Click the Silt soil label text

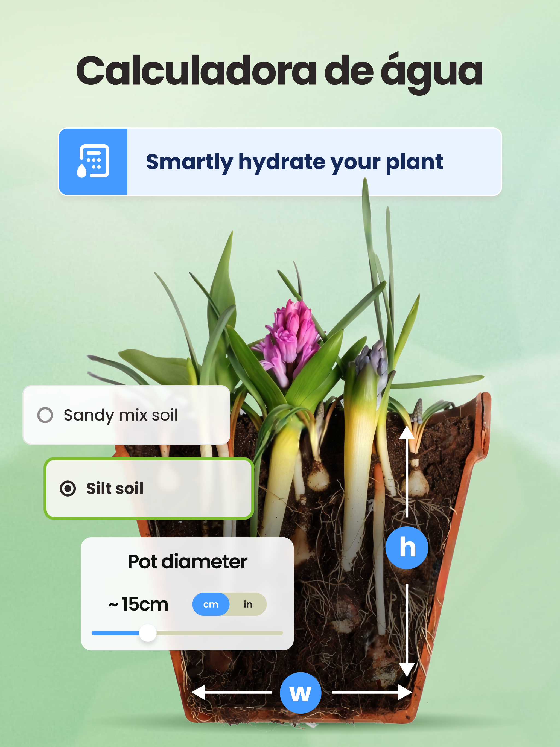115,488
